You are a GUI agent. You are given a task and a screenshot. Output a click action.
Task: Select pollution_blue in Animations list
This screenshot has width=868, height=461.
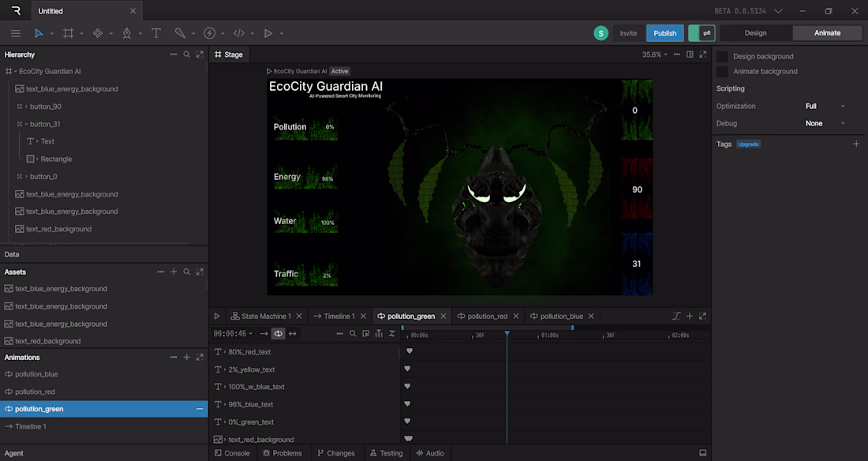pos(104,374)
